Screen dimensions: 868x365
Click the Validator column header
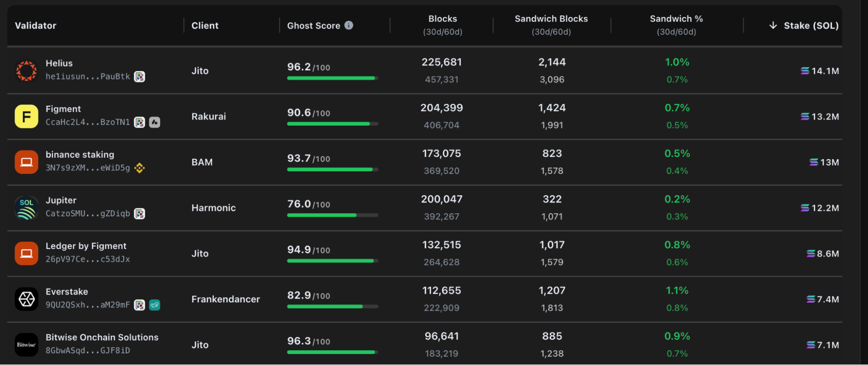[36, 26]
